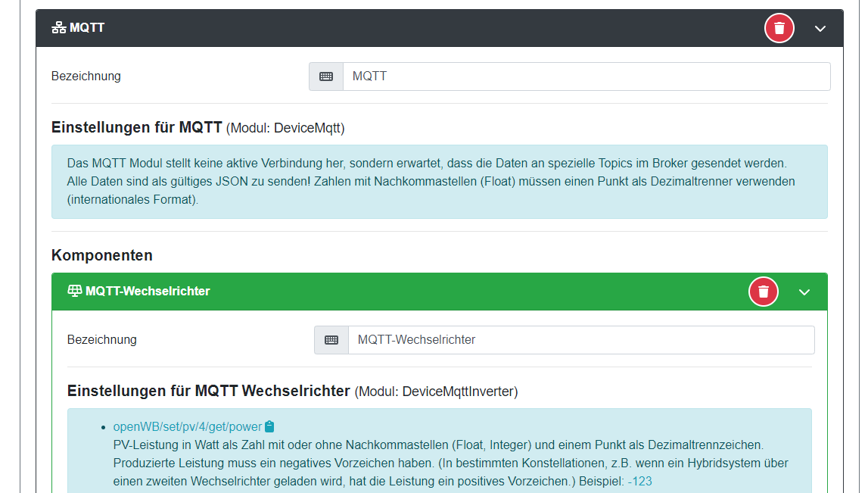The height and width of the screenshot is (493, 868).
Task: Click '(Modul: DeviceMqttInverter)' text
Action: pyautogui.click(x=436, y=392)
